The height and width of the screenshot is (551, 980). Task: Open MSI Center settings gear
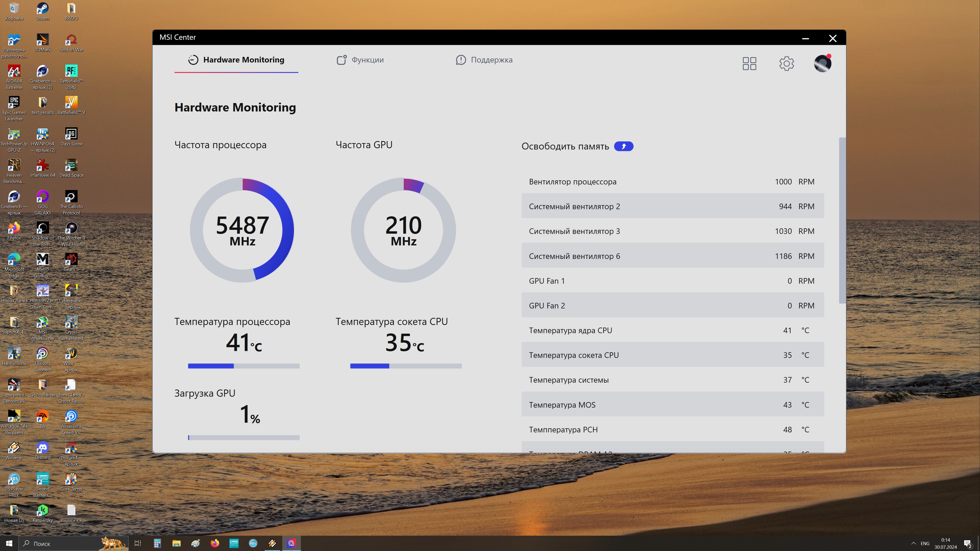786,64
